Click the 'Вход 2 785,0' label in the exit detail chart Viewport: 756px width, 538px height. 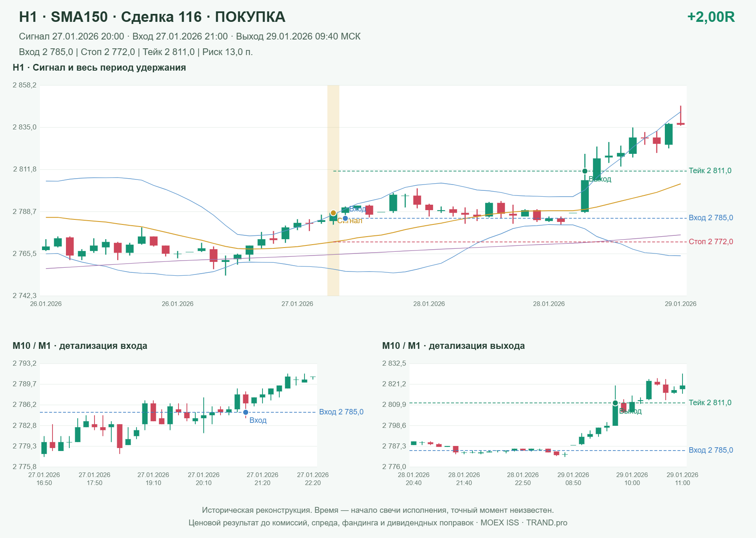click(x=711, y=450)
